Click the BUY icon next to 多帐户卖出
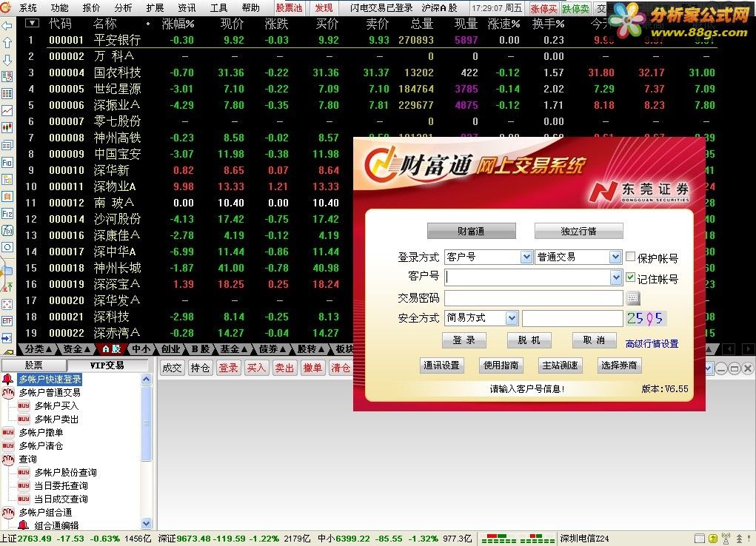 pyautogui.click(x=24, y=419)
